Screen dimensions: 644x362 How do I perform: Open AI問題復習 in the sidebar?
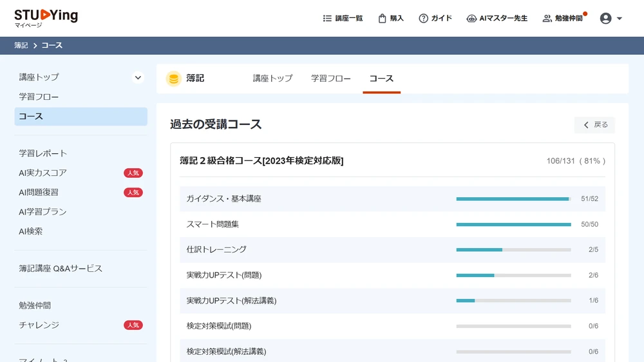click(39, 193)
